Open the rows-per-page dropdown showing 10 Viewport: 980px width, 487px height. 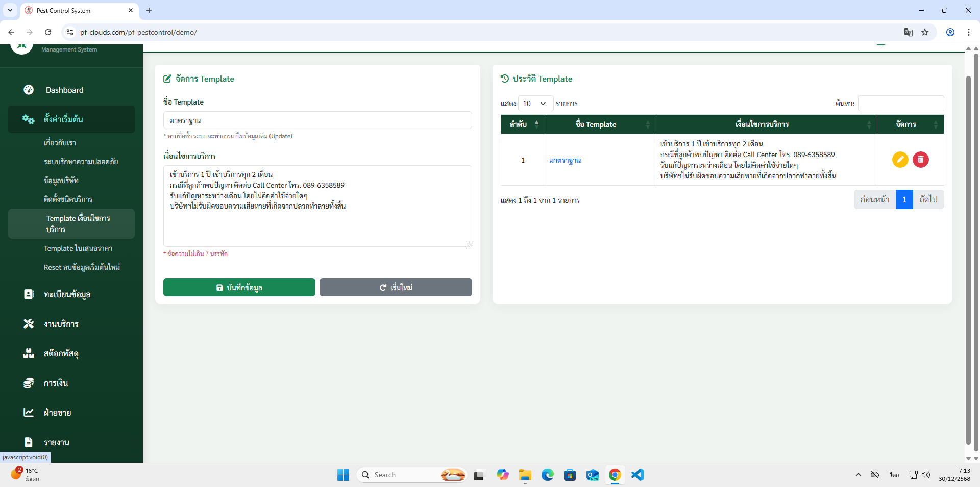(535, 104)
